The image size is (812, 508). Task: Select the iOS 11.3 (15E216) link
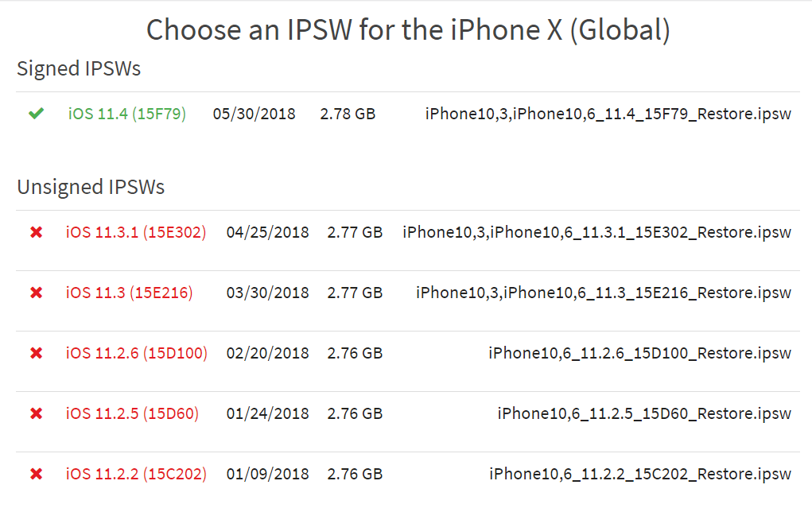point(129,293)
